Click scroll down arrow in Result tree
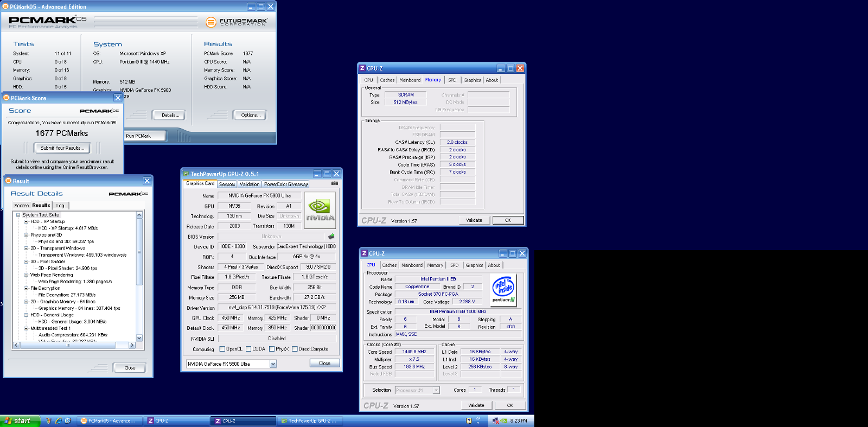868x427 pixels. click(139, 338)
